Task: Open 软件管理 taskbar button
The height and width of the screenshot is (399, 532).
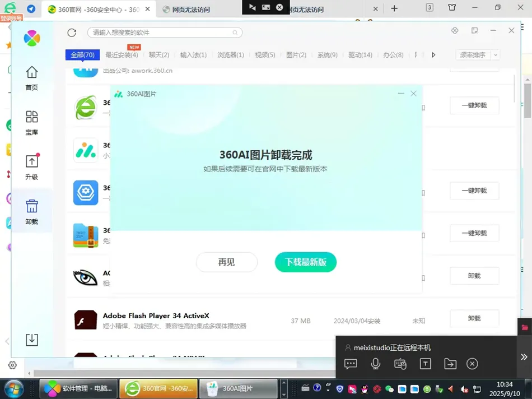Action: tap(78, 388)
